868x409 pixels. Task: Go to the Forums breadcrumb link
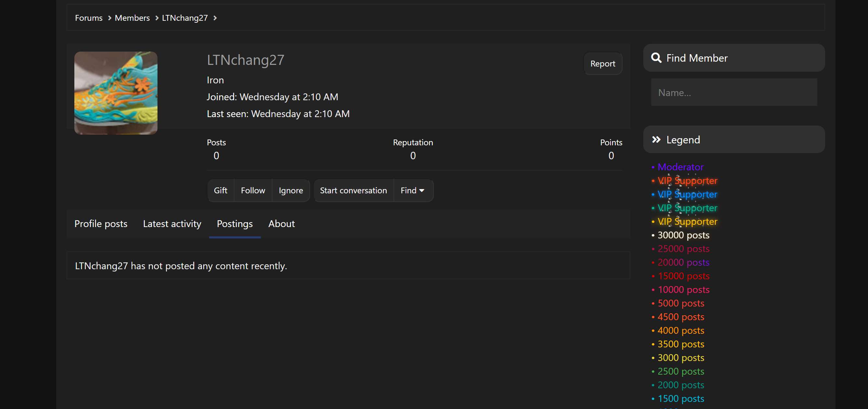tap(89, 18)
